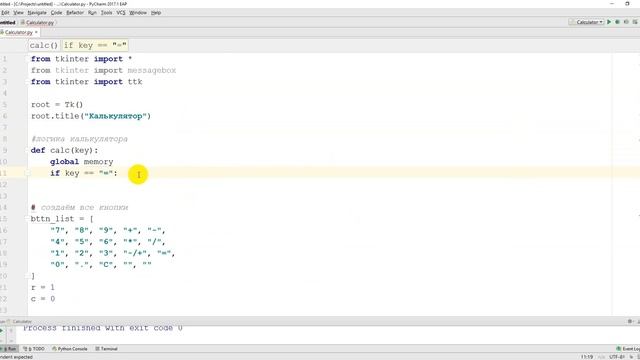Image resolution: width=640 pixels, height=360 pixels.
Task: Click the UTF-8 encoding in status bar
Action: tap(617, 357)
